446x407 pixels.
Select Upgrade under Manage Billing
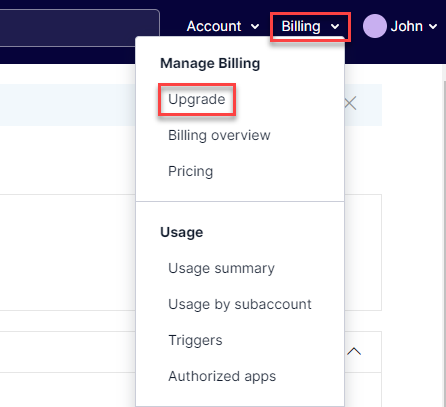coord(197,99)
